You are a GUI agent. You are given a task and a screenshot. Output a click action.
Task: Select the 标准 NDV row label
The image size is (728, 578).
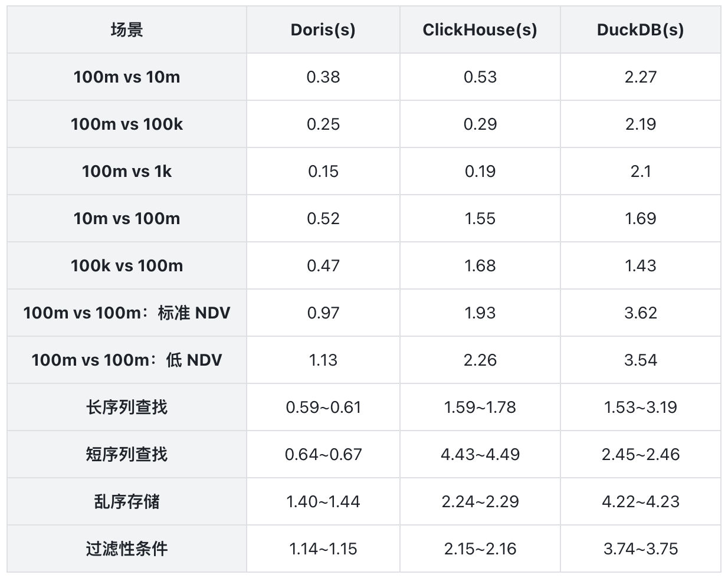(x=127, y=313)
